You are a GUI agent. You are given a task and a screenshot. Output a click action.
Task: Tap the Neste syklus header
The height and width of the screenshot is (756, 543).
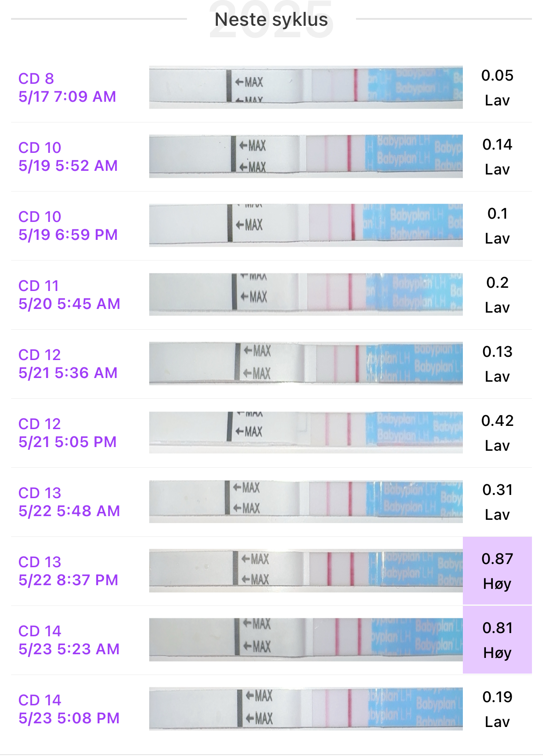[x=271, y=19]
